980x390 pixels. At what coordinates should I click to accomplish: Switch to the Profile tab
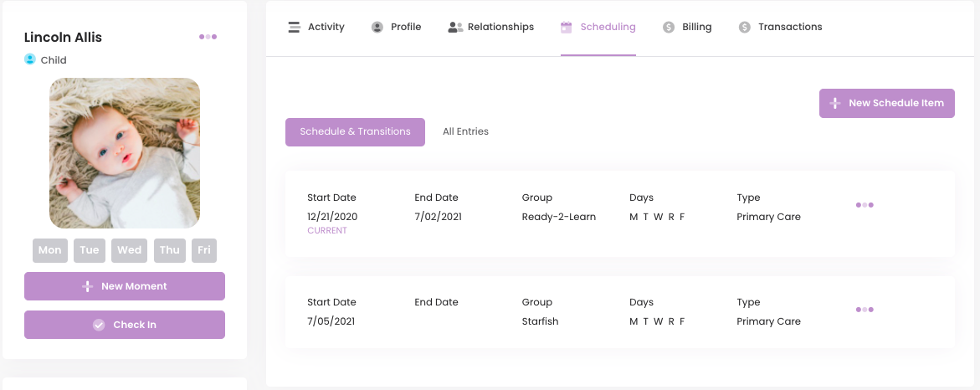coord(396,27)
